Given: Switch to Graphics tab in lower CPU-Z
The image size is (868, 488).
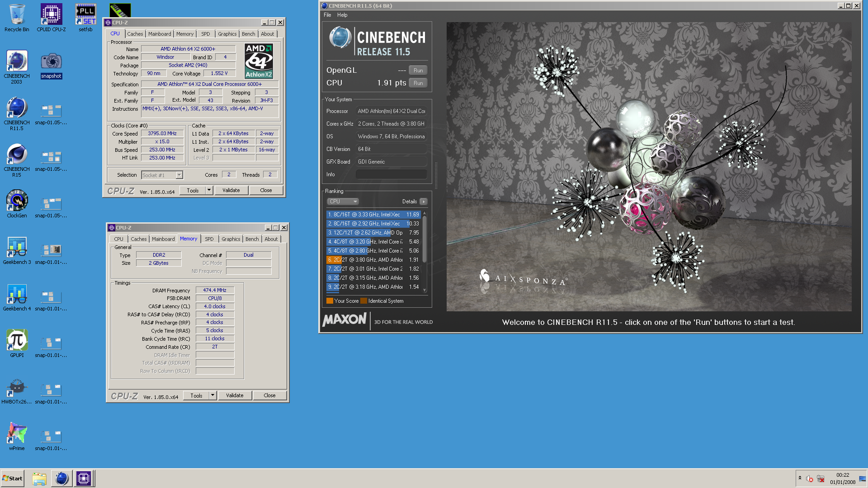Looking at the screenshot, I should pyautogui.click(x=231, y=239).
